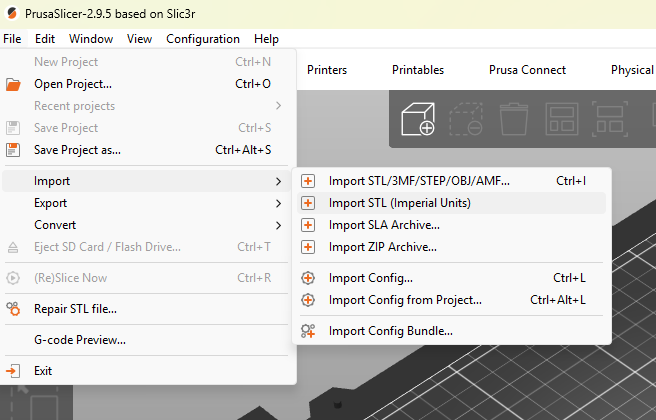Image resolution: width=656 pixels, height=420 pixels.
Task: Click the gear icon beside Import Config from Project
Action: tap(308, 300)
